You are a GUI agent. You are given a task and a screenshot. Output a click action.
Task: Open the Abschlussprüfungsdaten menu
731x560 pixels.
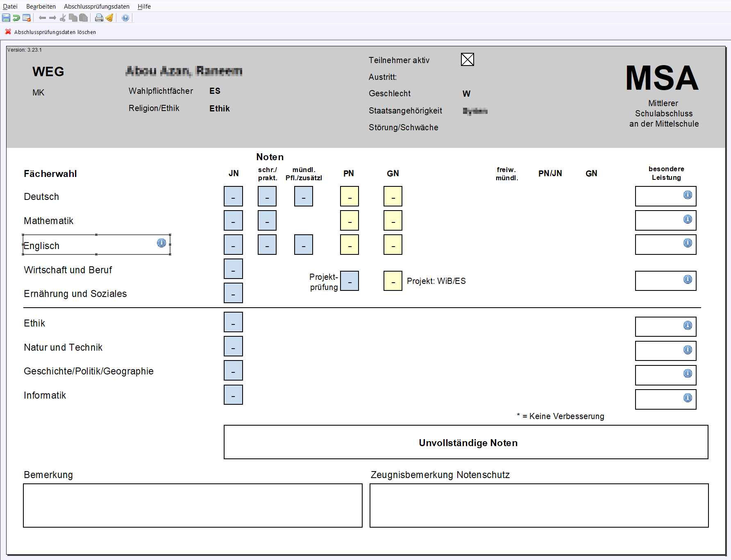coord(97,6)
